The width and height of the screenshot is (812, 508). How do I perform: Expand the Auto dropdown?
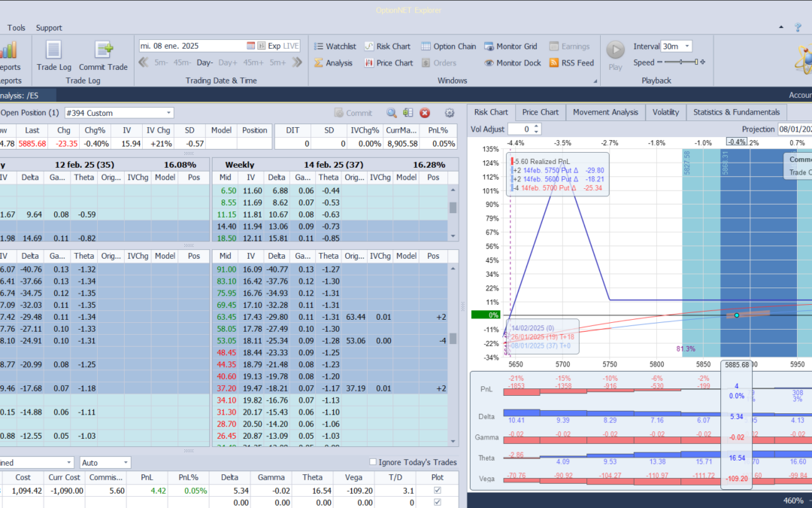pyautogui.click(x=125, y=463)
